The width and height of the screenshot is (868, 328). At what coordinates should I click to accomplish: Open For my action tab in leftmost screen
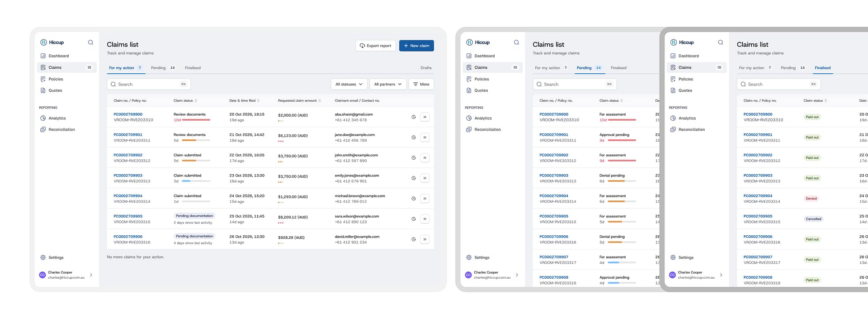pyautogui.click(x=122, y=68)
